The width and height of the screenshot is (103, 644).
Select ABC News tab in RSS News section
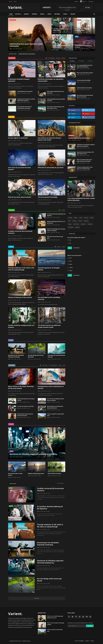click(45, 365)
